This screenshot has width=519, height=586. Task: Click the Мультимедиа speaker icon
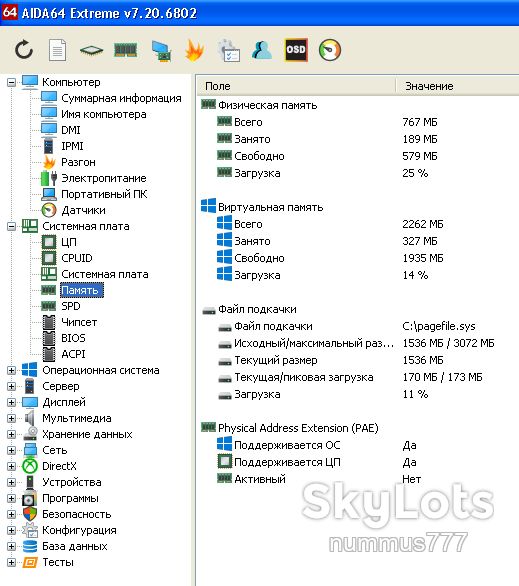(x=30, y=418)
